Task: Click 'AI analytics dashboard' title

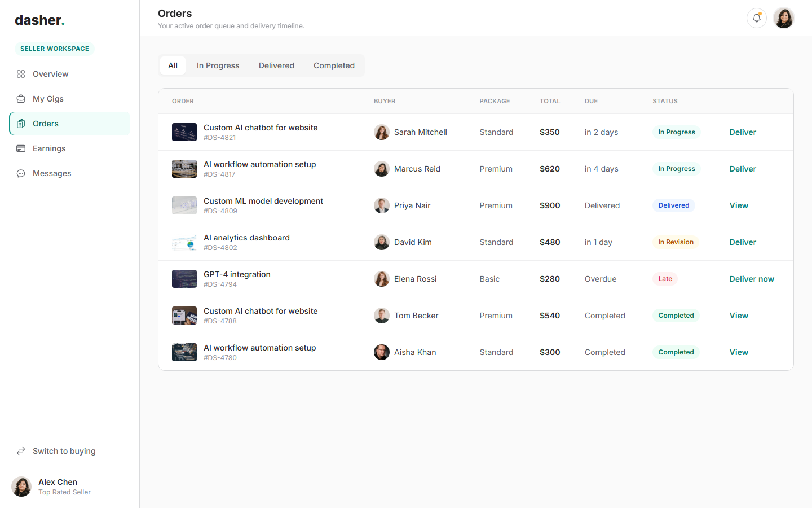Action: pyautogui.click(x=246, y=238)
